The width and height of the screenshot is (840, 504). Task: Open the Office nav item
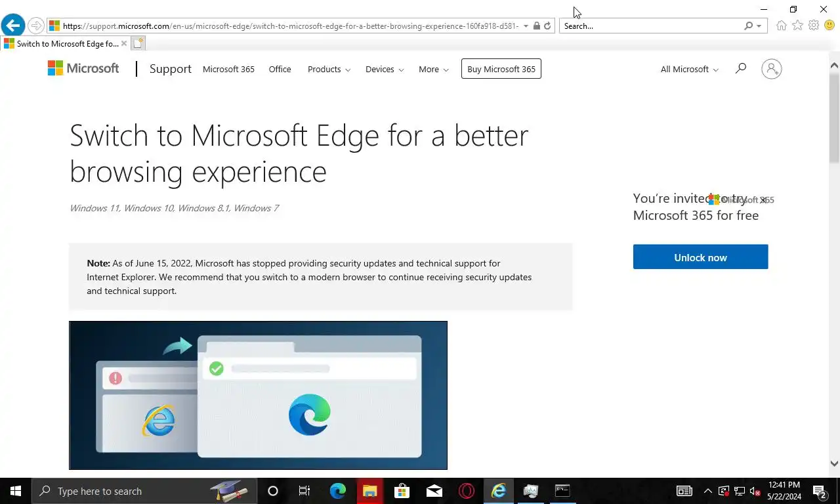[x=280, y=69]
